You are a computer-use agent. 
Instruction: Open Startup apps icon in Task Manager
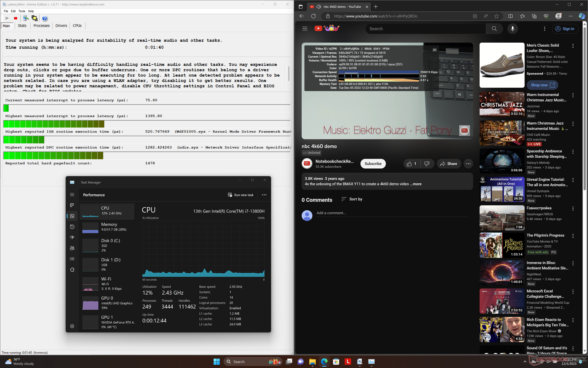(72, 237)
